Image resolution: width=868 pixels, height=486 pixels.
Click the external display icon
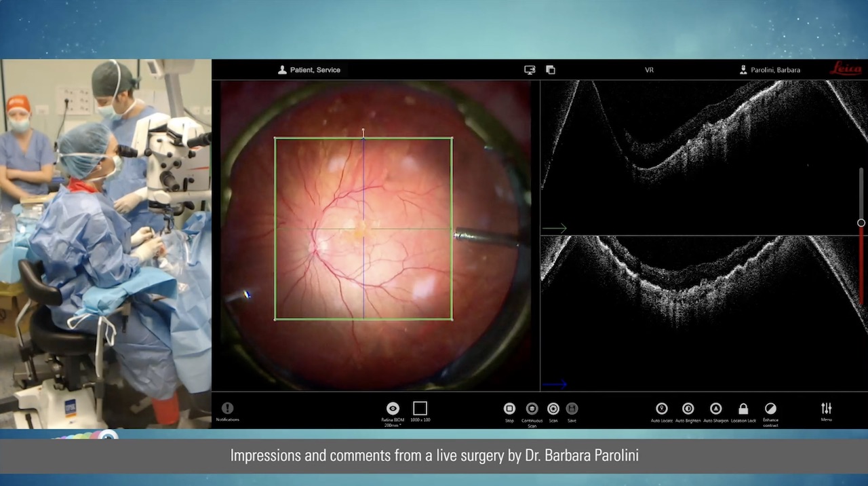530,70
